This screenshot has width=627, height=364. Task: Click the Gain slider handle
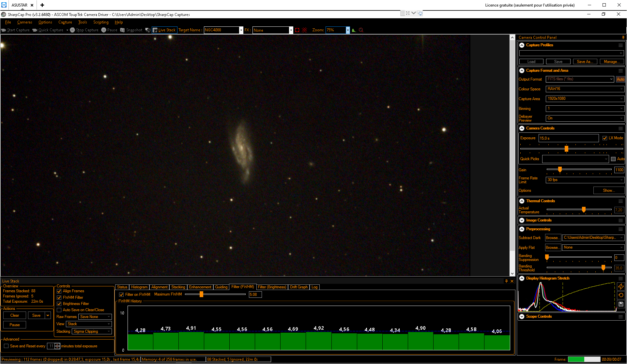pos(560,170)
